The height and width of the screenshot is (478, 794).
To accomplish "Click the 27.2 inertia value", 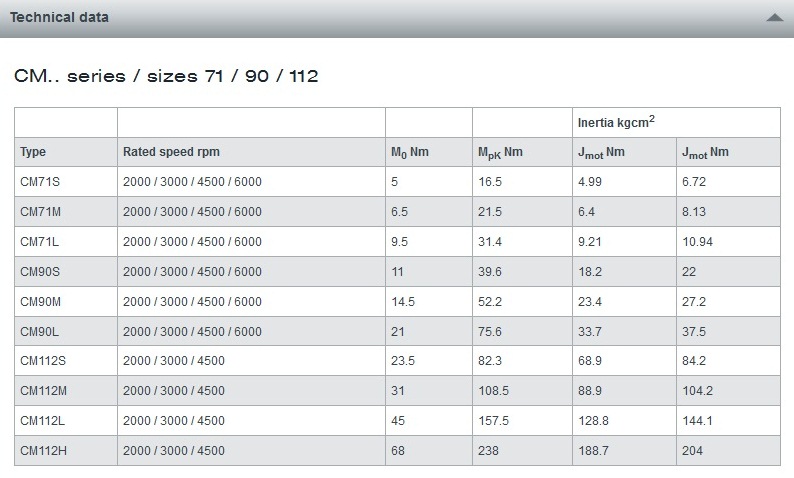I will 694,302.
